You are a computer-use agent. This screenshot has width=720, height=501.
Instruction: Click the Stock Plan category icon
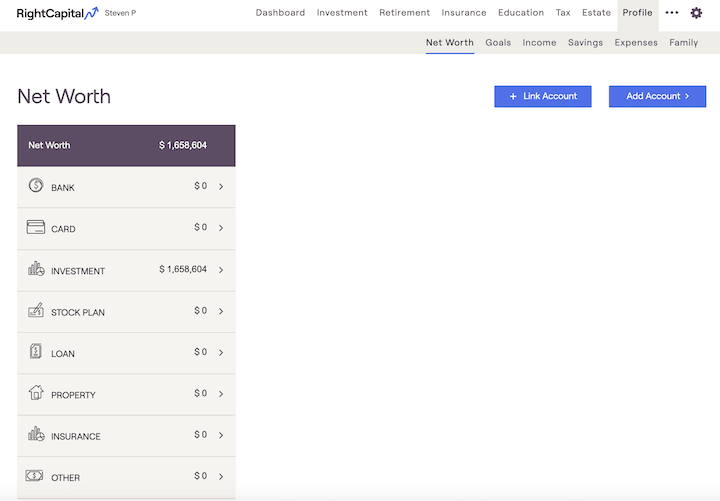pos(36,311)
